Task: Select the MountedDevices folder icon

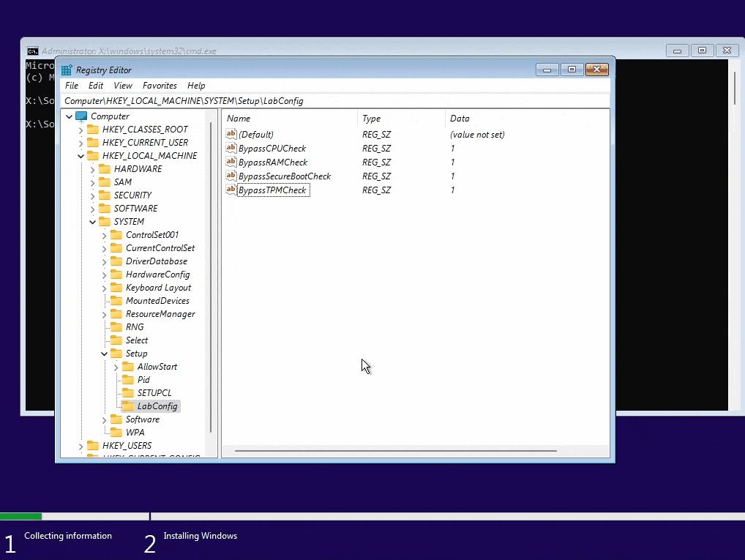Action: [116, 300]
